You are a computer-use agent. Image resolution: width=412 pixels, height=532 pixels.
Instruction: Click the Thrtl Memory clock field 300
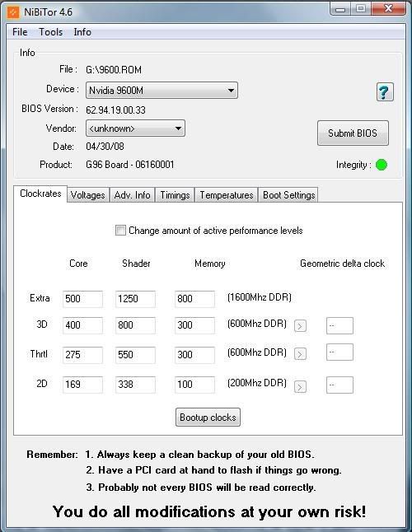pos(194,355)
